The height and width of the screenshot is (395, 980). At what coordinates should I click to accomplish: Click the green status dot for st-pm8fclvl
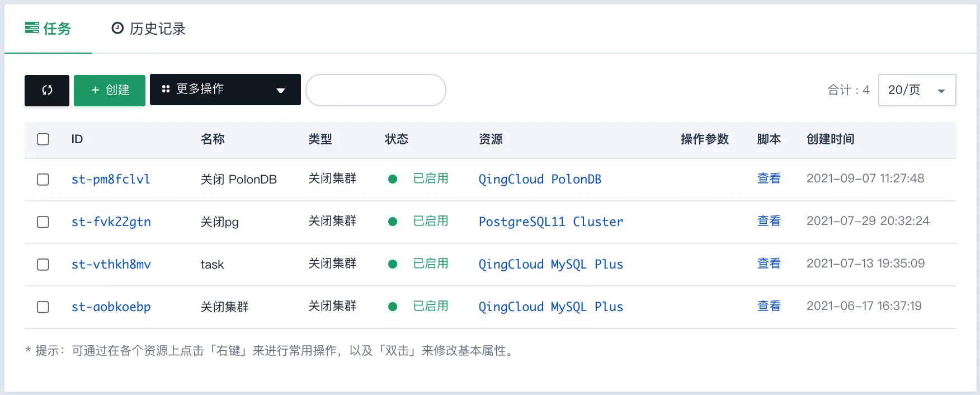(393, 179)
